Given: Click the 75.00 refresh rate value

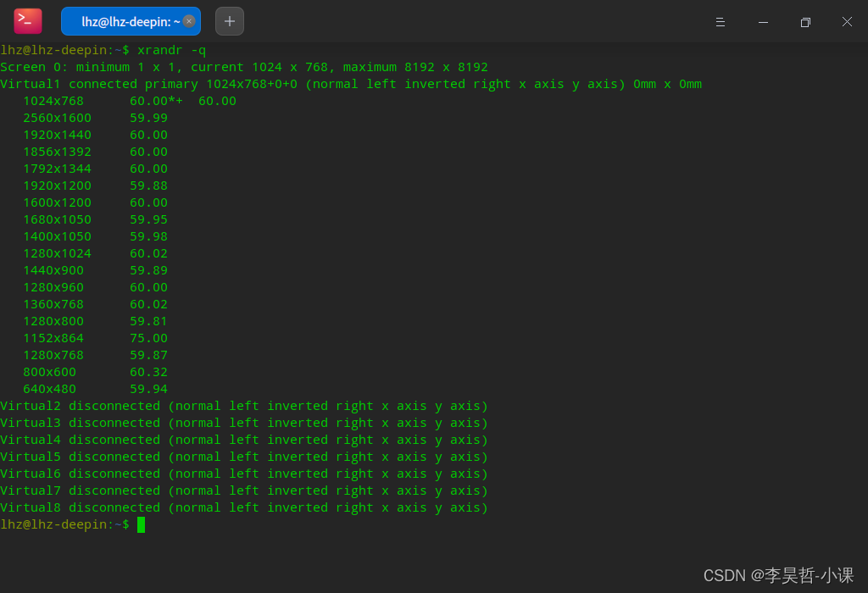Looking at the screenshot, I should 148,338.
